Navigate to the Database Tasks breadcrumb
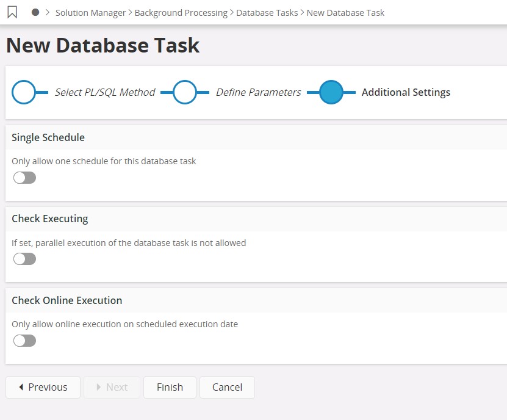Image resolution: width=507 pixels, height=420 pixels. [267, 12]
